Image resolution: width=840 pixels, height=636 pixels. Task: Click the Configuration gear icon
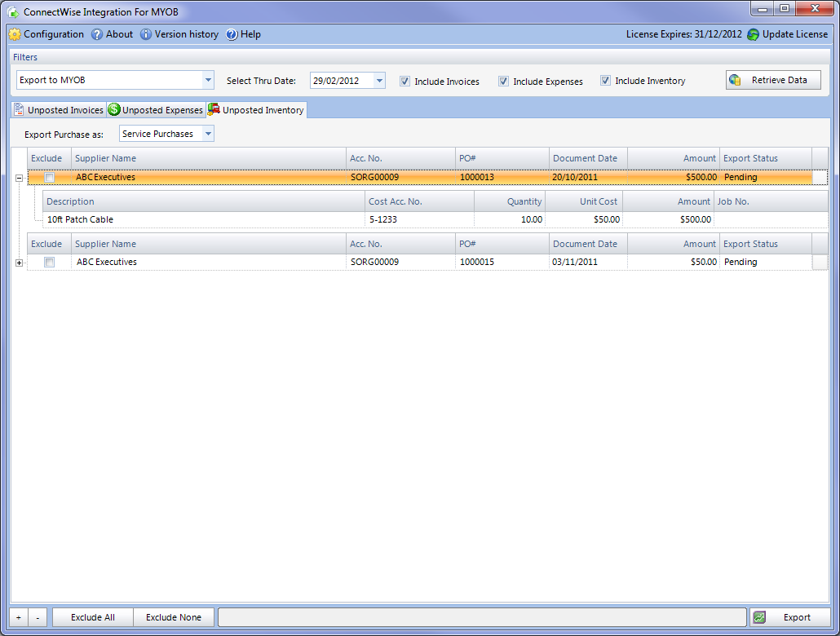coord(15,34)
